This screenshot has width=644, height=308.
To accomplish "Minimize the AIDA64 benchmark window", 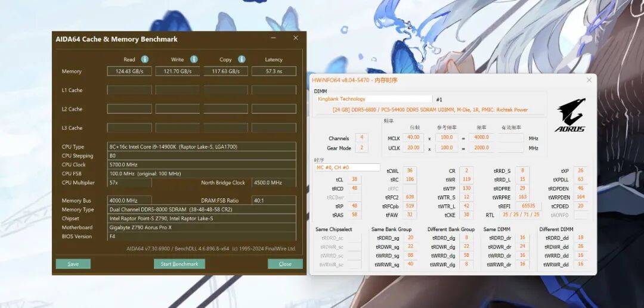I will 274,38.
